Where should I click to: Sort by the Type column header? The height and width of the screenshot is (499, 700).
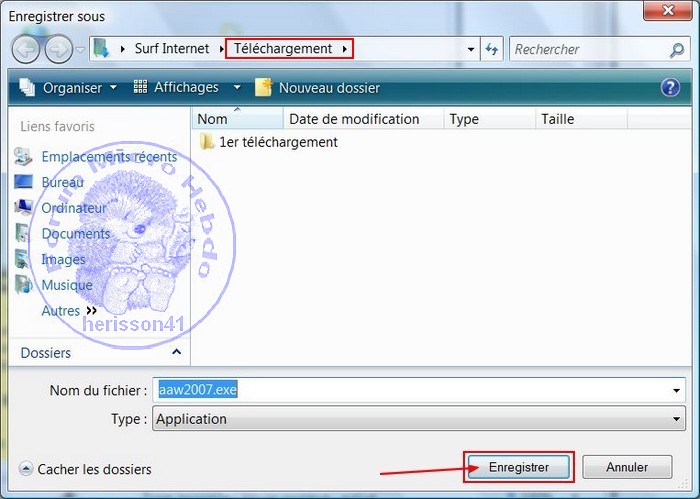click(x=490, y=119)
